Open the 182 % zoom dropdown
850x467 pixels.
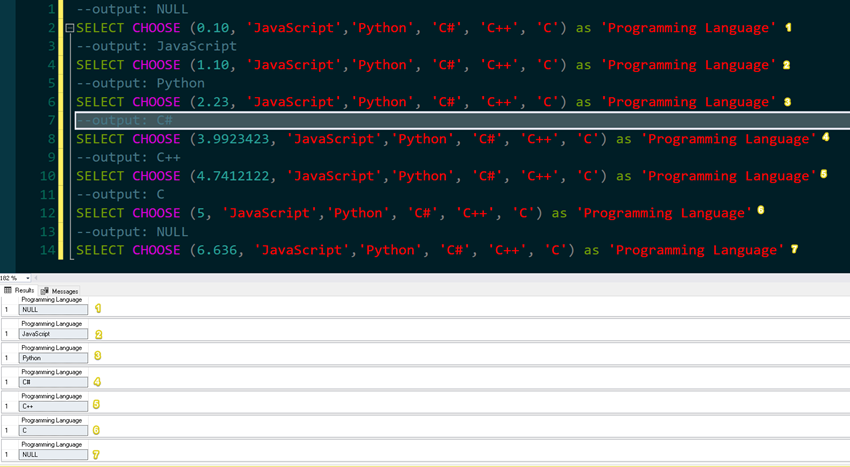click(x=28, y=278)
